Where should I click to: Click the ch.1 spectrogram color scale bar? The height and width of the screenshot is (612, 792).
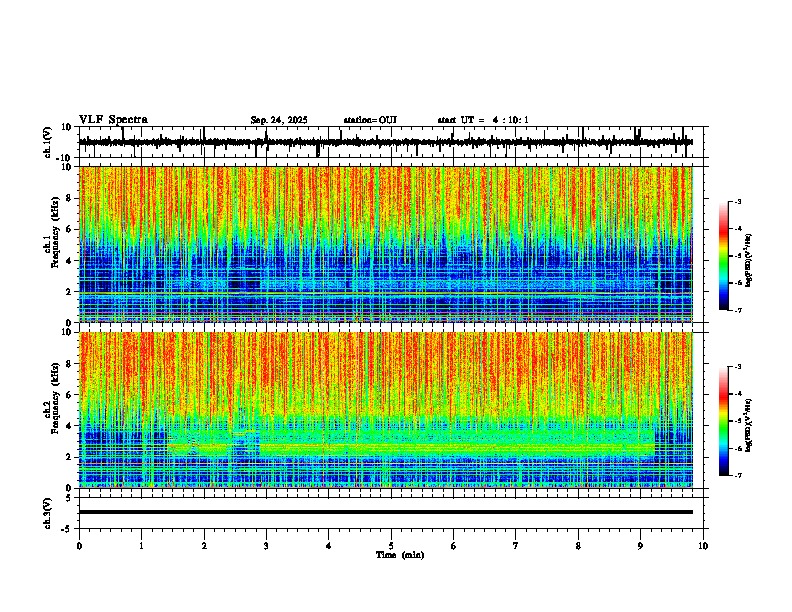pos(724,256)
